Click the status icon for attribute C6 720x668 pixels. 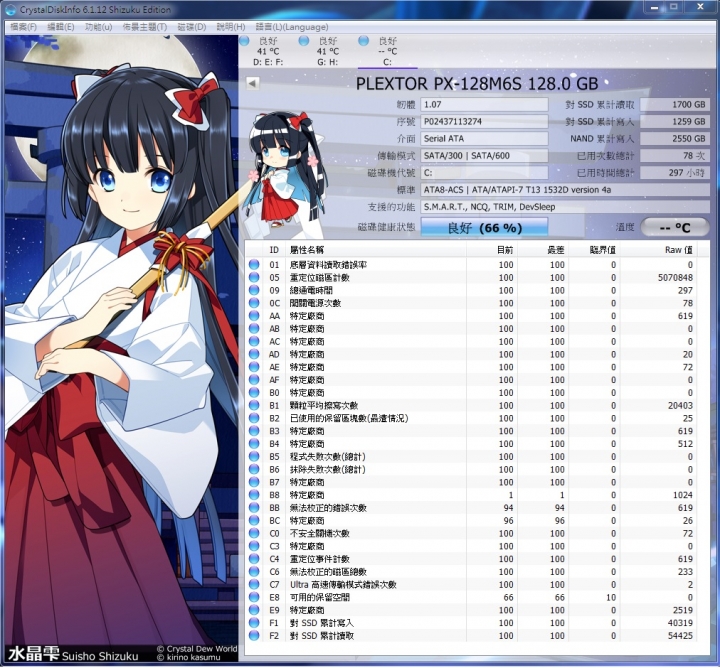pyautogui.click(x=253, y=572)
